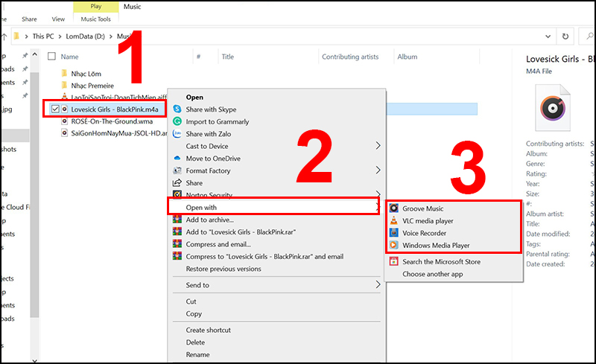Click the Microsoft Store bag icon

[394, 261]
